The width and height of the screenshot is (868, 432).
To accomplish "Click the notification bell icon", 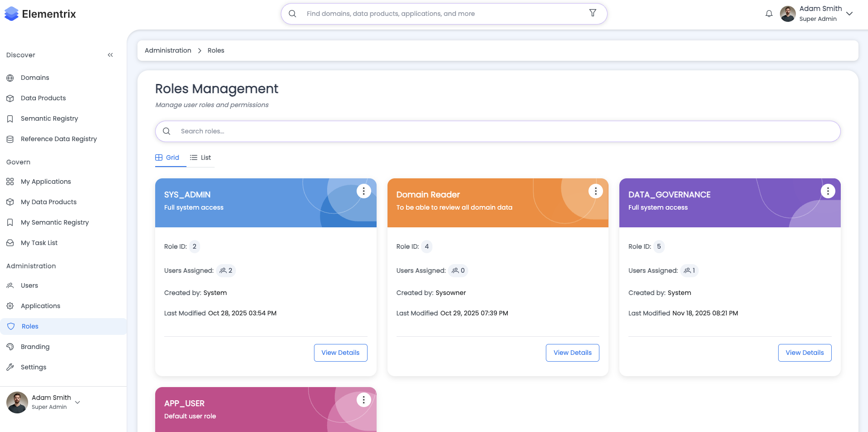I will coord(769,14).
